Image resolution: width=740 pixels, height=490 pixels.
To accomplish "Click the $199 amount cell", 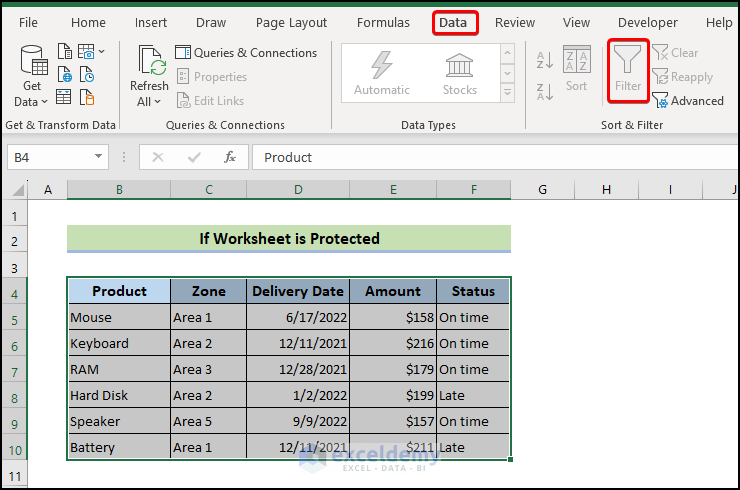I will [x=393, y=395].
